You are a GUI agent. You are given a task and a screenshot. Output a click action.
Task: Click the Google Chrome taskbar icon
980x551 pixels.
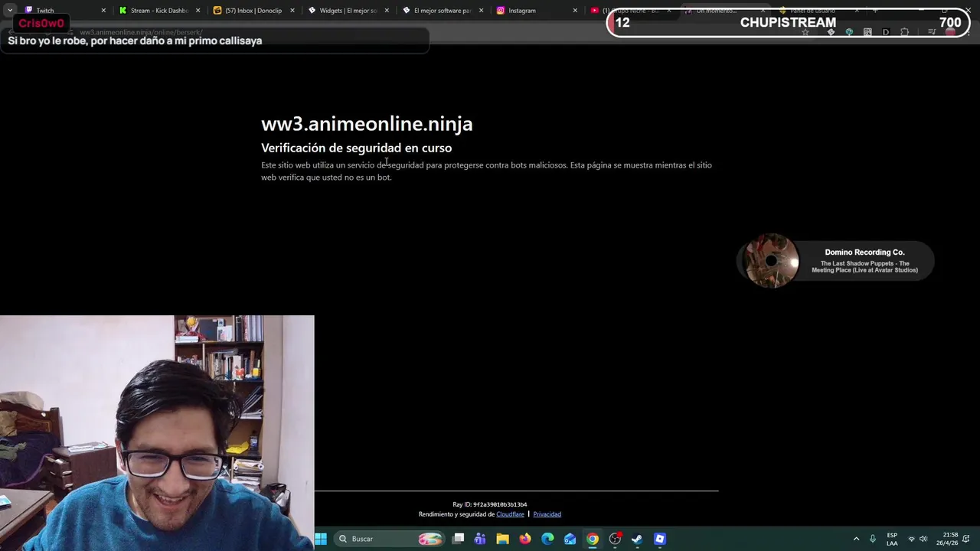592,539
